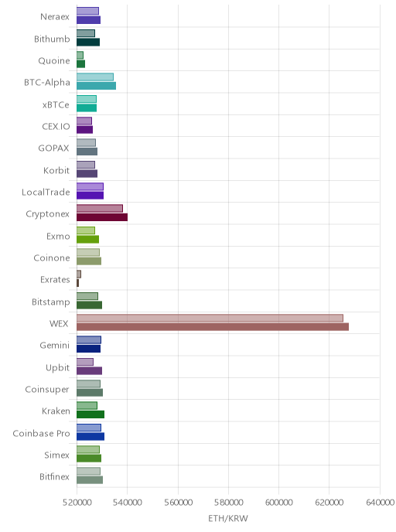
Task: Select the Quoine small green bar
Action: [x=80, y=63]
